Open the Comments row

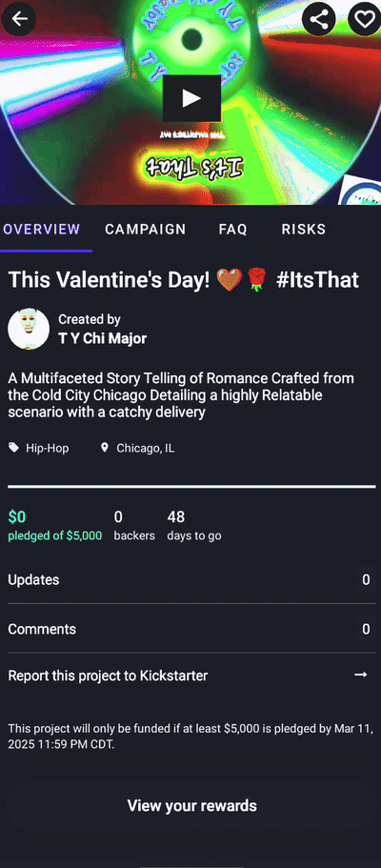[190, 629]
